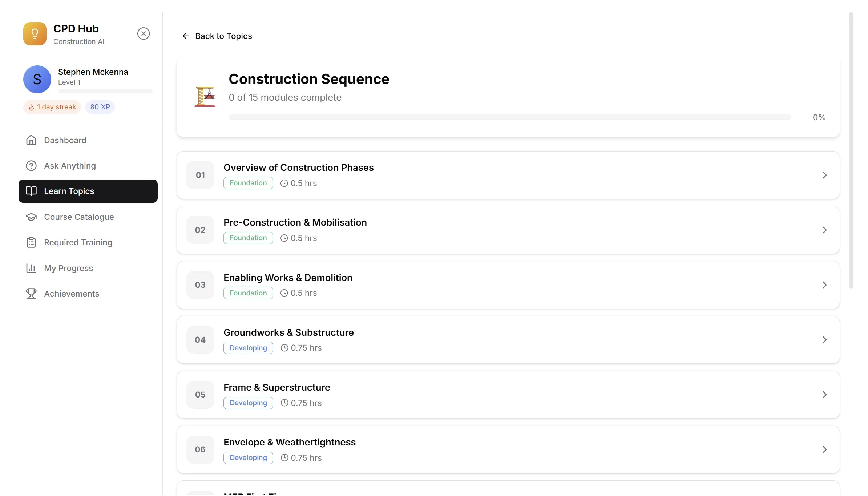Click the 80 XP badge
Viewport: 868px width, 496px height.
(100, 107)
